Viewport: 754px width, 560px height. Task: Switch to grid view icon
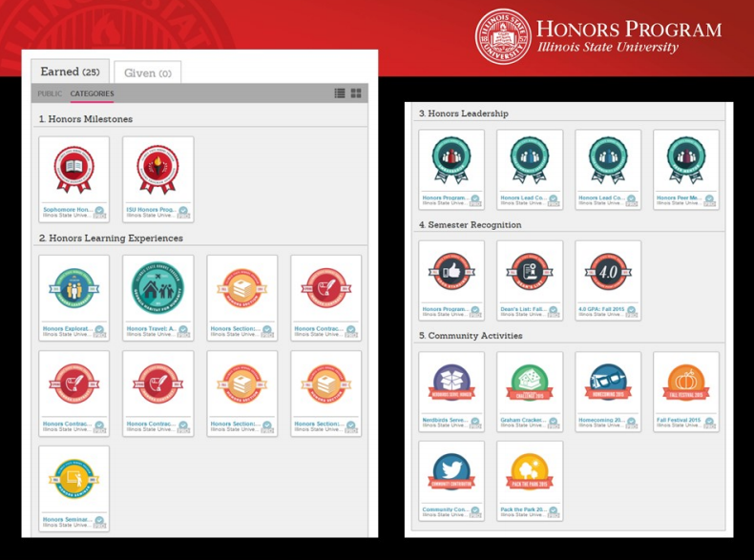[x=356, y=93]
